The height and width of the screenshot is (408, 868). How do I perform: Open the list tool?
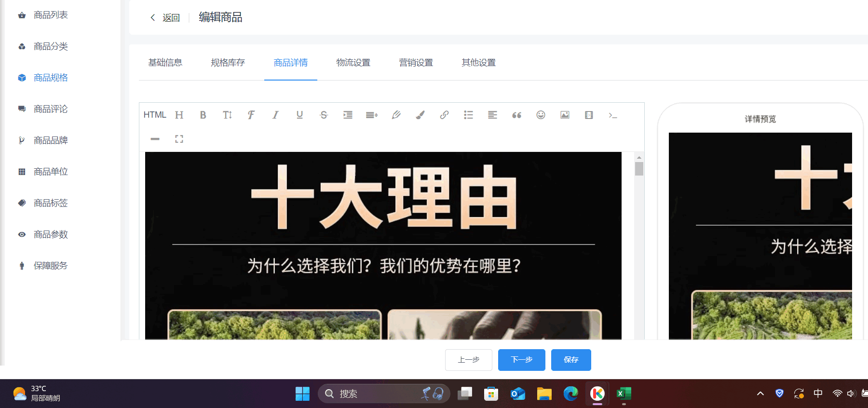(468, 115)
